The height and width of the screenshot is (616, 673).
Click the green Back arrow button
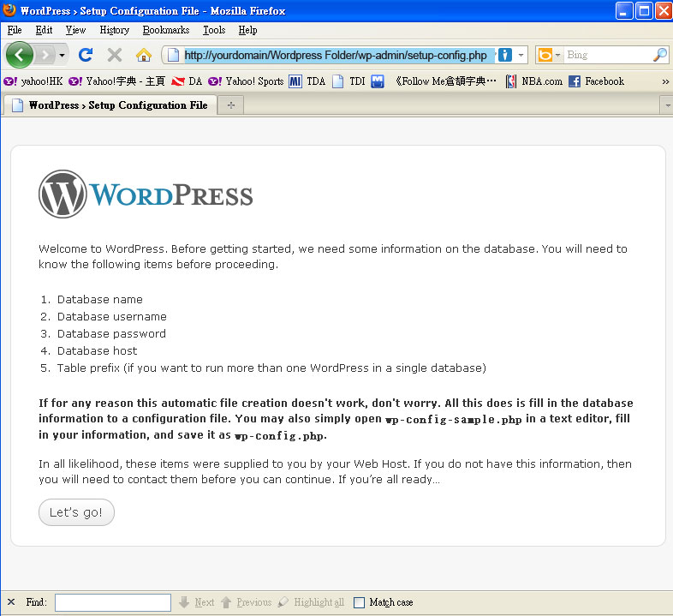tap(20, 55)
